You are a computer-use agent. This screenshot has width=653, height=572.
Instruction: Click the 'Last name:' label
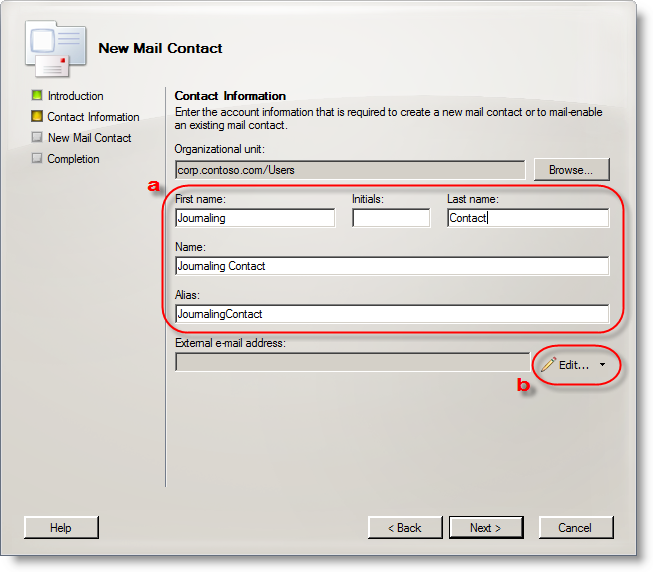point(473,199)
